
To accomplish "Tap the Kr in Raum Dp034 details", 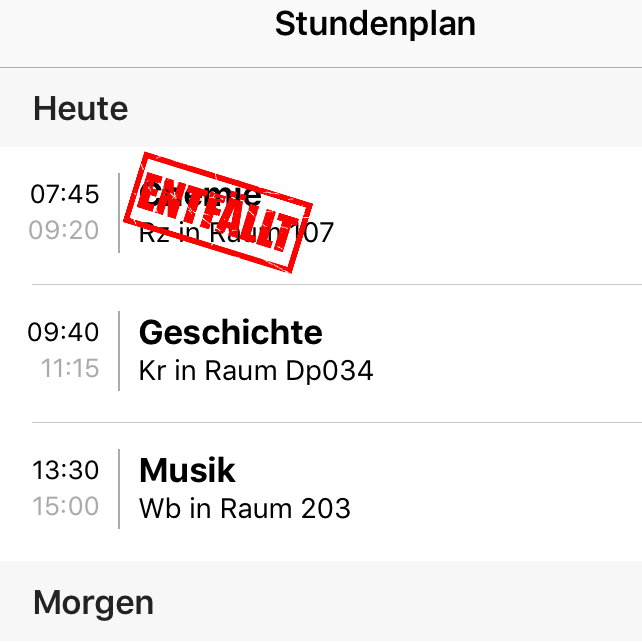I will tap(256, 371).
